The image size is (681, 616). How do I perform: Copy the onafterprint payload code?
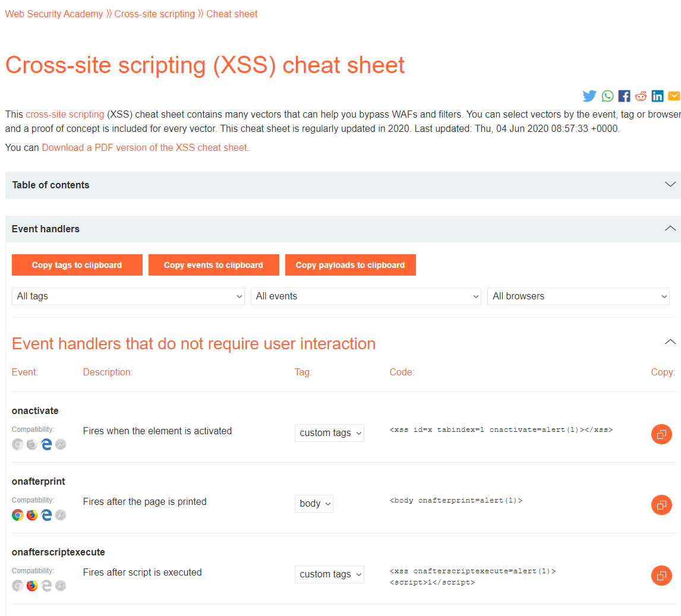coord(661,505)
